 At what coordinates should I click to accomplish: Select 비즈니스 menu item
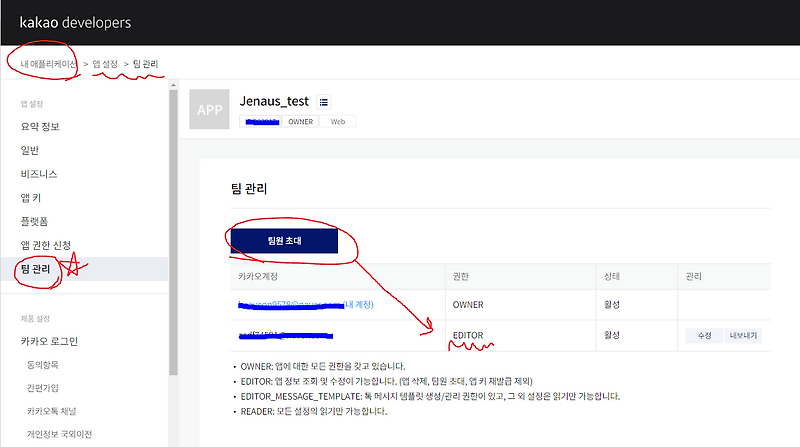pyautogui.click(x=39, y=174)
